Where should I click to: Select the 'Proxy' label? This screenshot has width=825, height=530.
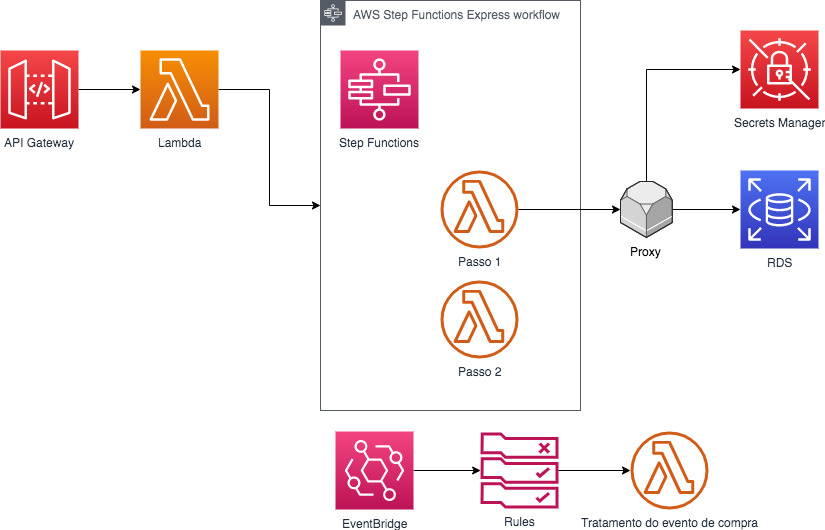coord(646,252)
